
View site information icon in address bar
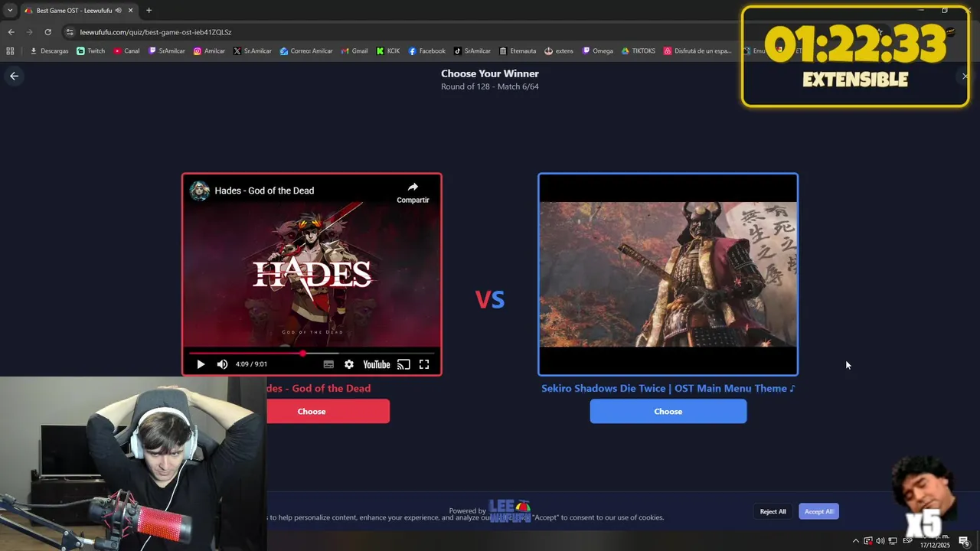(x=70, y=32)
